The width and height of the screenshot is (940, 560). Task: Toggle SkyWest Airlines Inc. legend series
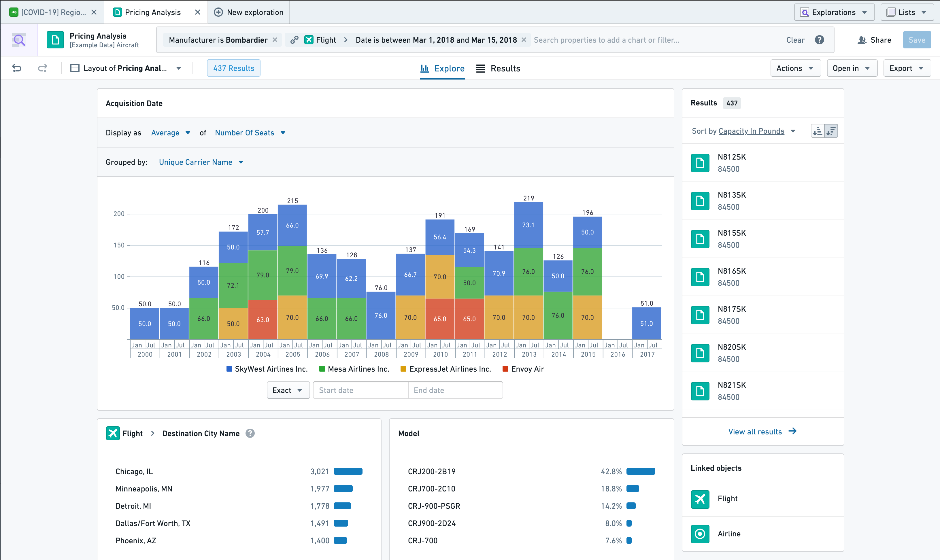[x=267, y=369]
